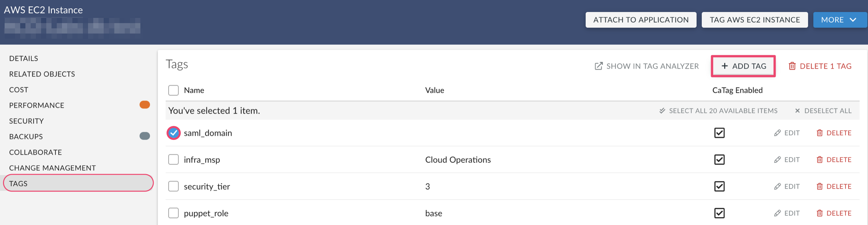Image resolution: width=868 pixels, height=225 pixels.
Task: Click the value 3 for security_tier
Action: 427,186
